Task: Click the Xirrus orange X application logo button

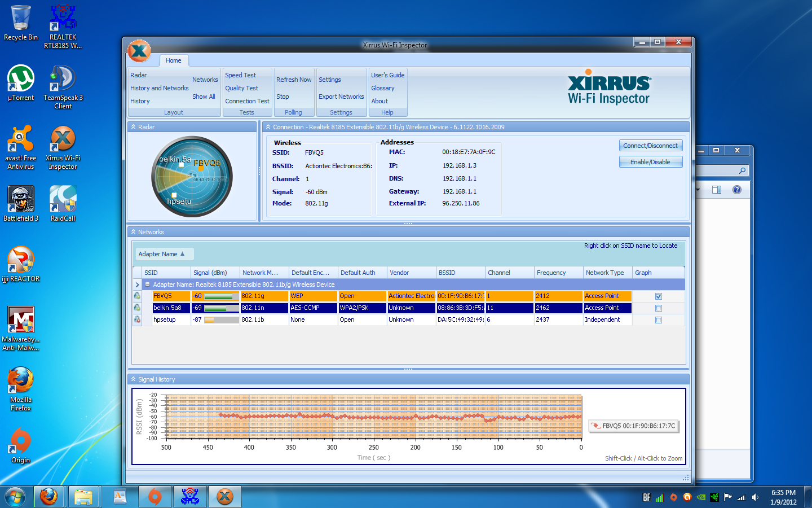Action: [139, 51]
